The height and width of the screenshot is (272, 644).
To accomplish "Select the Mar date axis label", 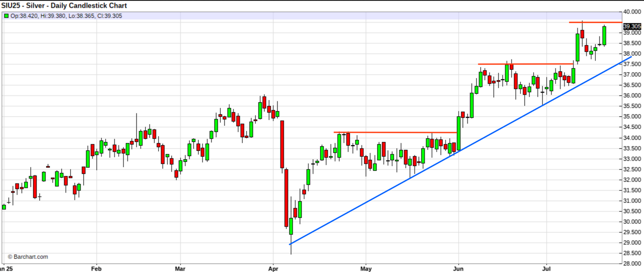I will tap(180, 267).
